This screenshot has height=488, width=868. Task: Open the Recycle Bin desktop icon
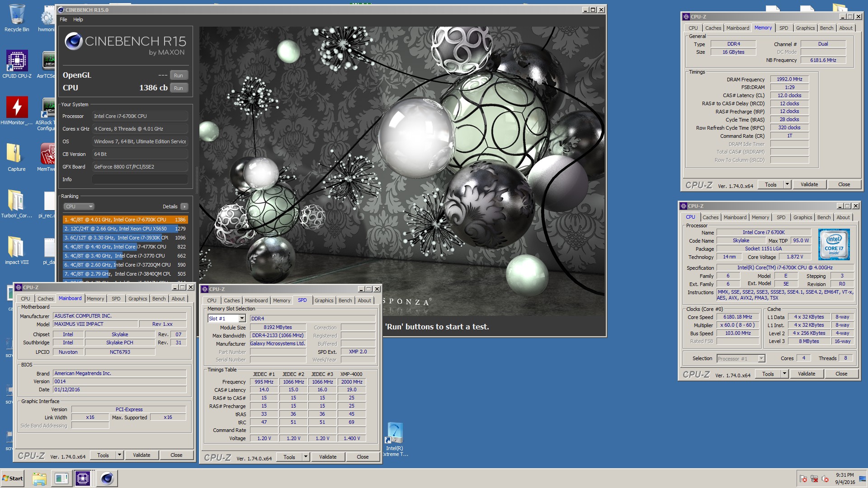pos(17,18)
